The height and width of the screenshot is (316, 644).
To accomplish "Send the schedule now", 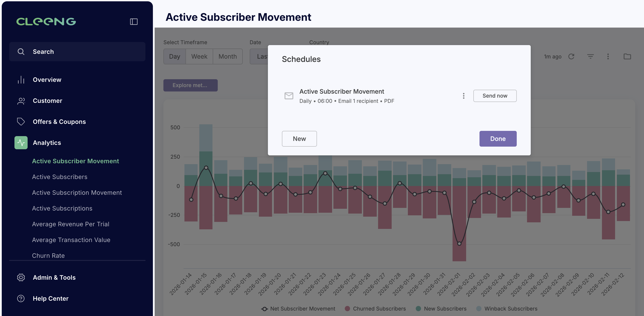I will 495,96.
